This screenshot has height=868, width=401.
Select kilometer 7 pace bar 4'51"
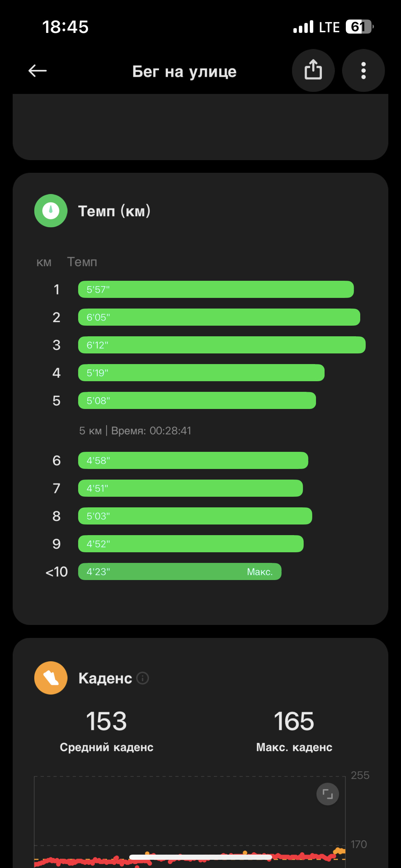(x=191, y=488)
